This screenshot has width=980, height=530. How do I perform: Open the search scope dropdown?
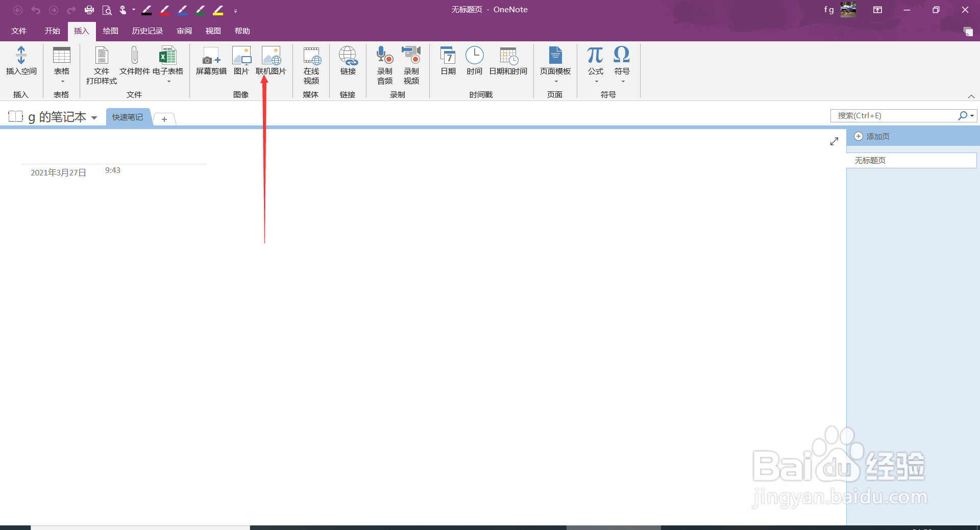[972, 116]
